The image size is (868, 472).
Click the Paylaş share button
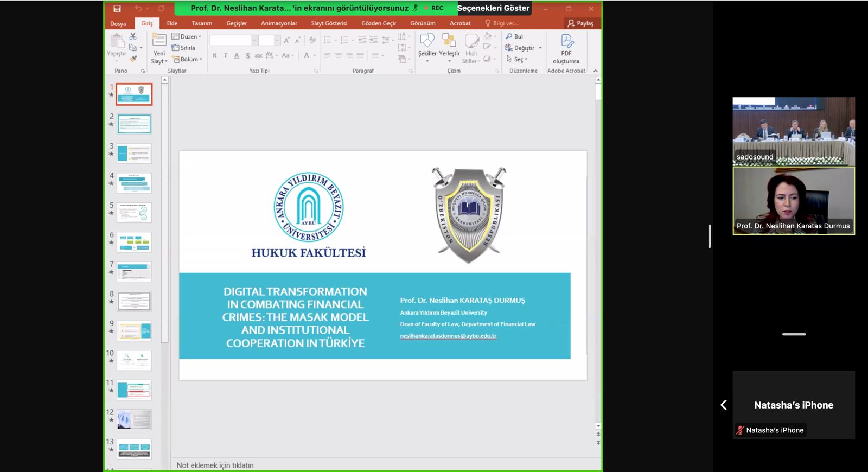coord(580,23)
